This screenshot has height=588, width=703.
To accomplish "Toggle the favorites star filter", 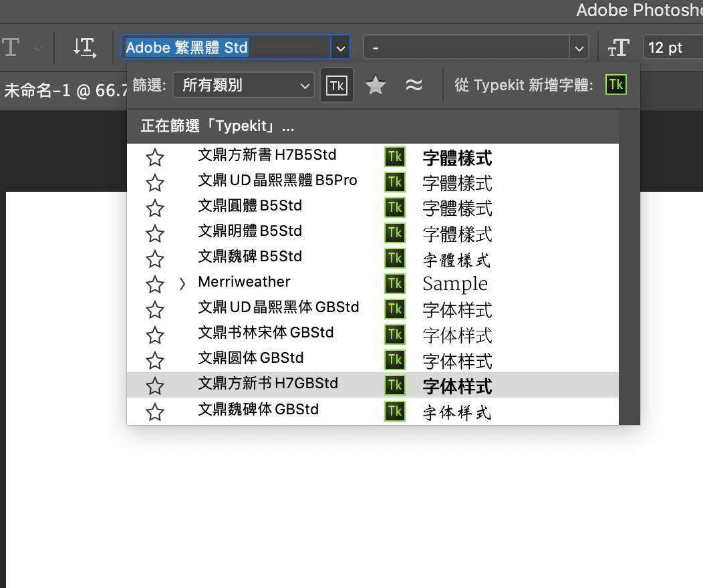I will tap(376, 85).
